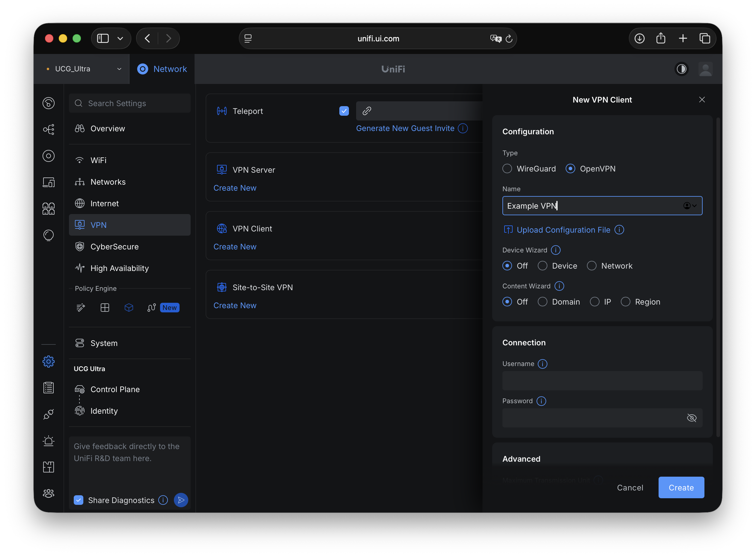Open the Safari share menu
This screenshot has height=557, width=756.
point(661,38)
